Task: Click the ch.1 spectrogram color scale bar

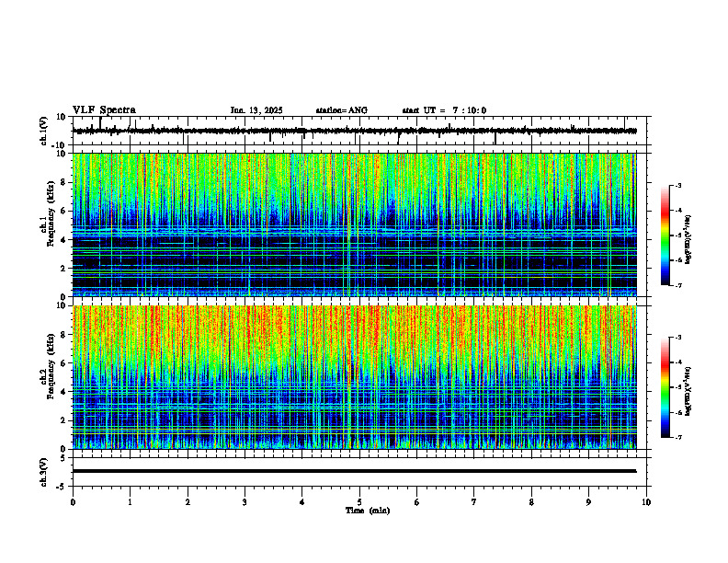Action: (x=665, y=236)
